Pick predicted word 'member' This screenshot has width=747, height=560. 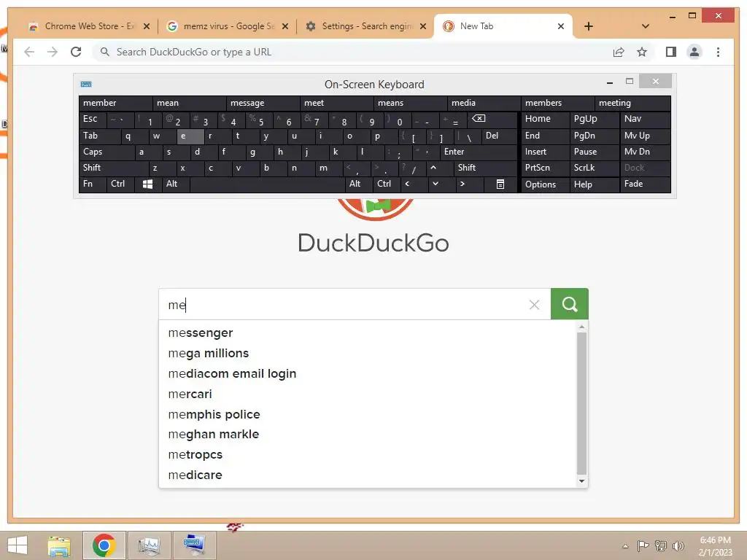(x=116, y=103)
